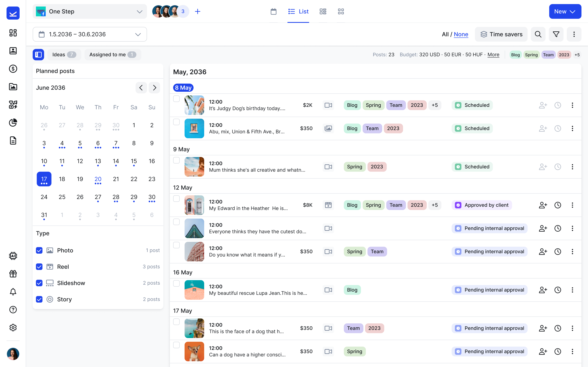The width and height of the screenshot is (588, 367).
Task: Toggle the planned posts side panel icon
Action: point(38,55)
